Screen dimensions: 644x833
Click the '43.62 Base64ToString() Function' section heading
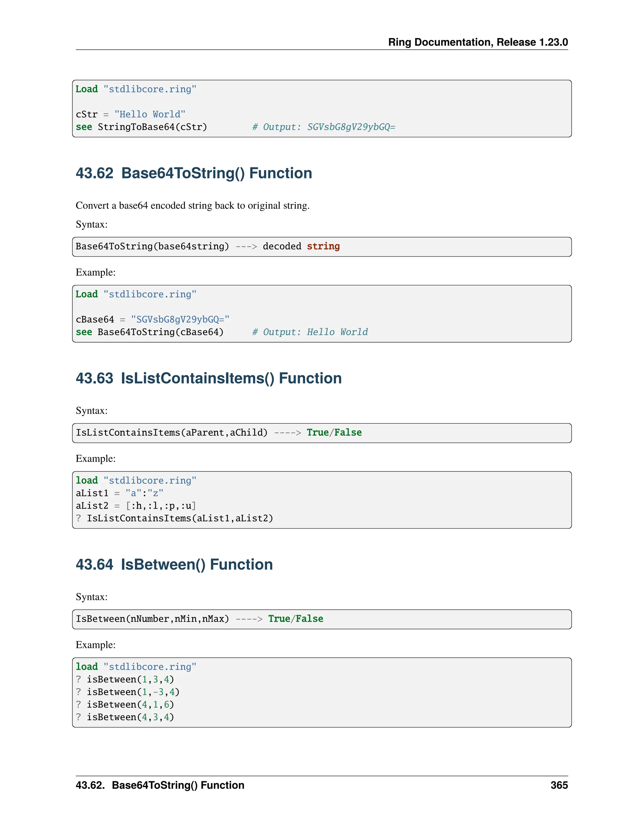194,173
